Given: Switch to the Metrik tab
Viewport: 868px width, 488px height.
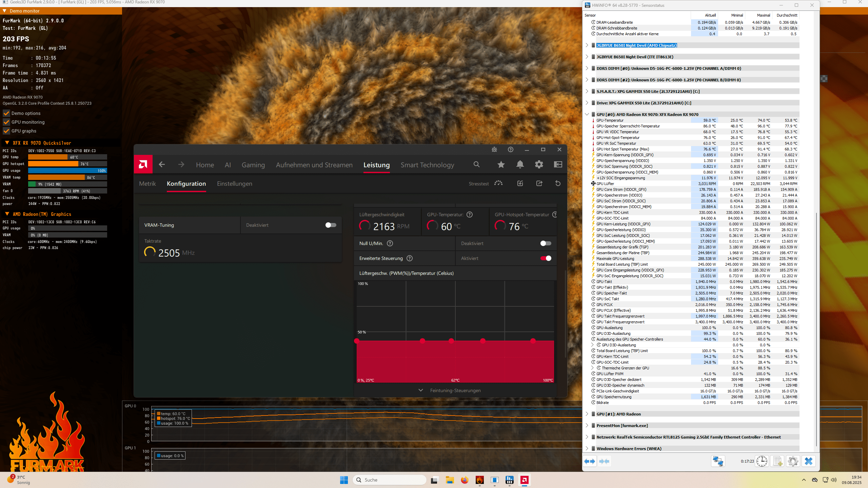Looking at the screenshot, I should click(x=147, y=184).
